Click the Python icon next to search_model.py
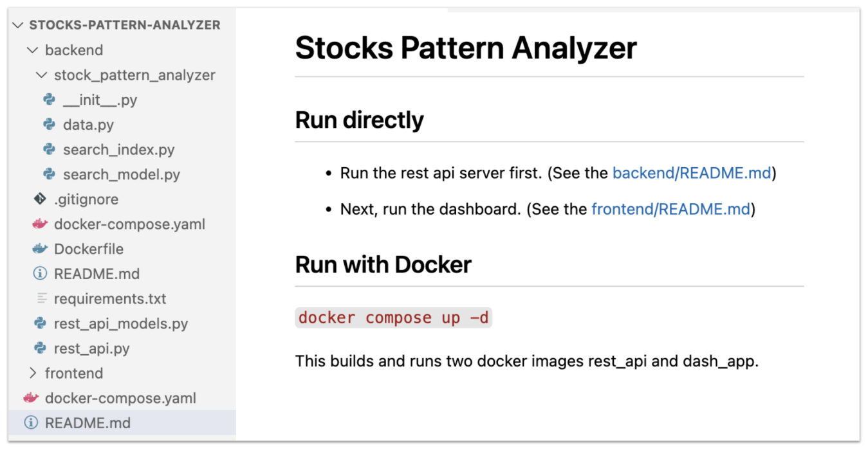868x450 pixels. coord(50,174)
